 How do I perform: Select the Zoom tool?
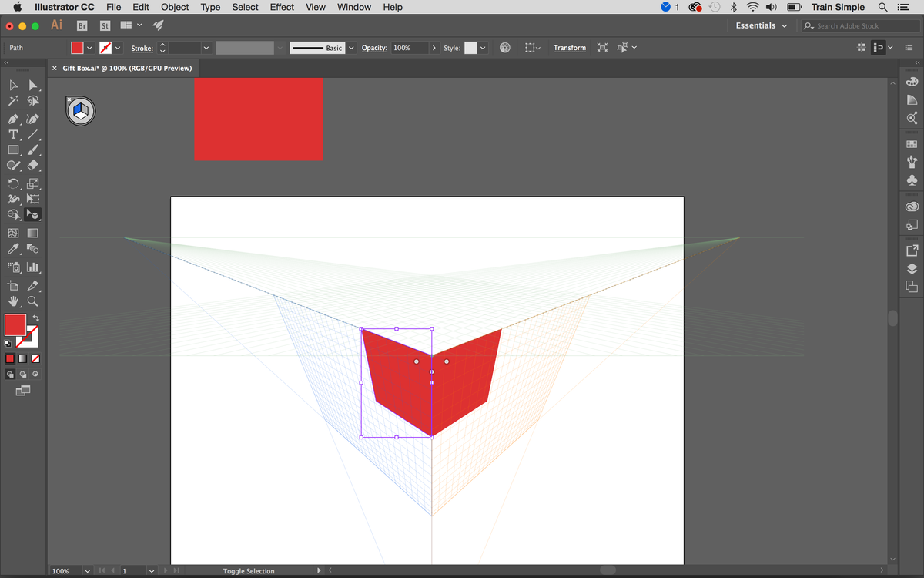tap(33, 301)
